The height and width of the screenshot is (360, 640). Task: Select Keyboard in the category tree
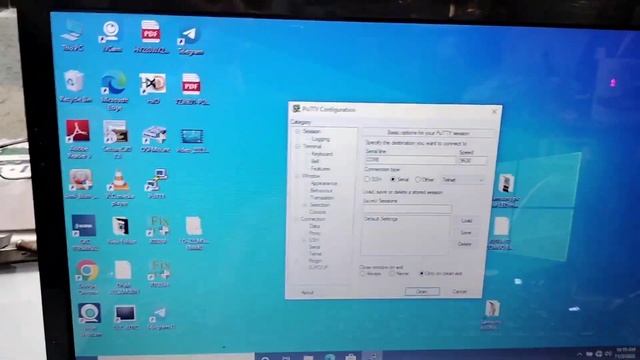[x=322, y=154]
